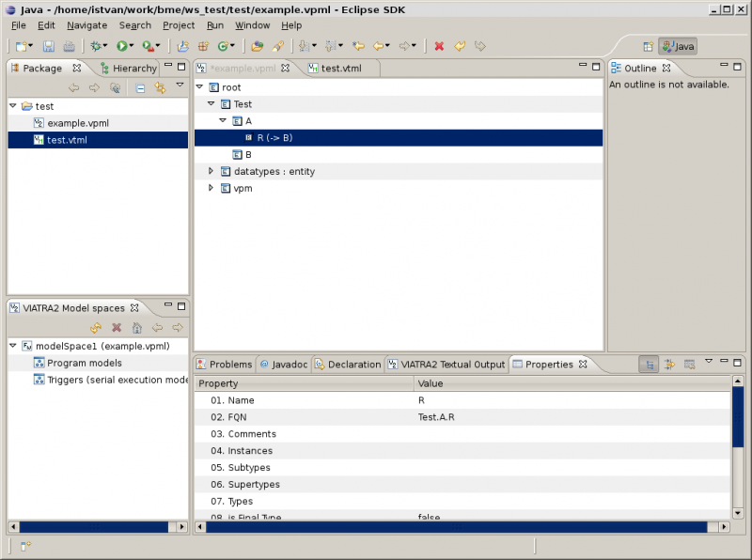Toggle Show Categories in Properties view

click(x=649, y=365)
